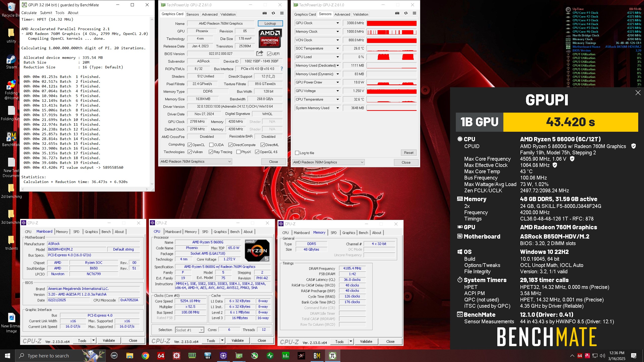Click the GPU Power Draw graph
The image size is (644, 362).
point(392,82)
